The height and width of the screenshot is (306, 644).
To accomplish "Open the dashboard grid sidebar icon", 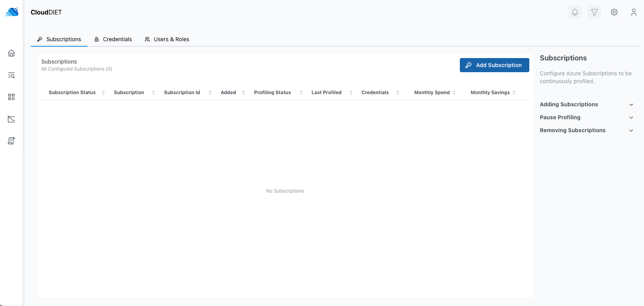I will point(11,97).
